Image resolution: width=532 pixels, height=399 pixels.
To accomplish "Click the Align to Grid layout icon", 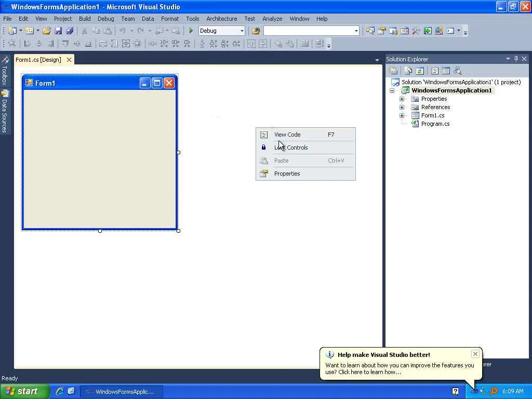I will pos(12,44).
